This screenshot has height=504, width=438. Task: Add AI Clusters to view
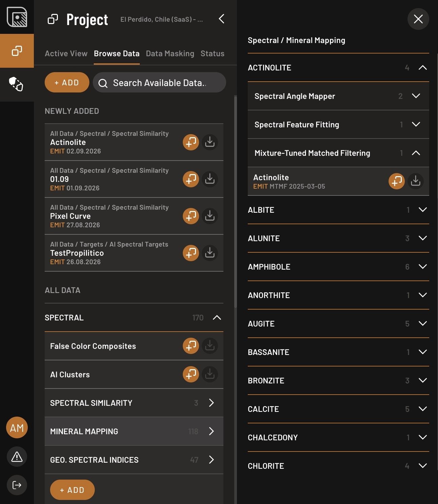[x=191, y=374]
